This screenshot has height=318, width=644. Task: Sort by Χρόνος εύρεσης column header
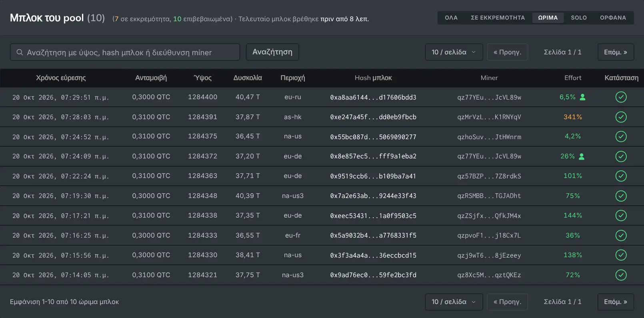point(61,78)
